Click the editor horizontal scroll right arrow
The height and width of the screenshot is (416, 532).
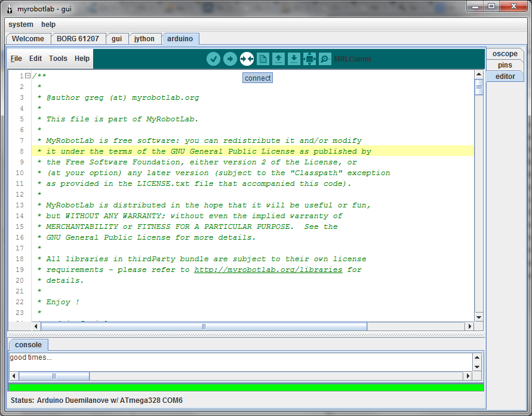pos(469,326)
